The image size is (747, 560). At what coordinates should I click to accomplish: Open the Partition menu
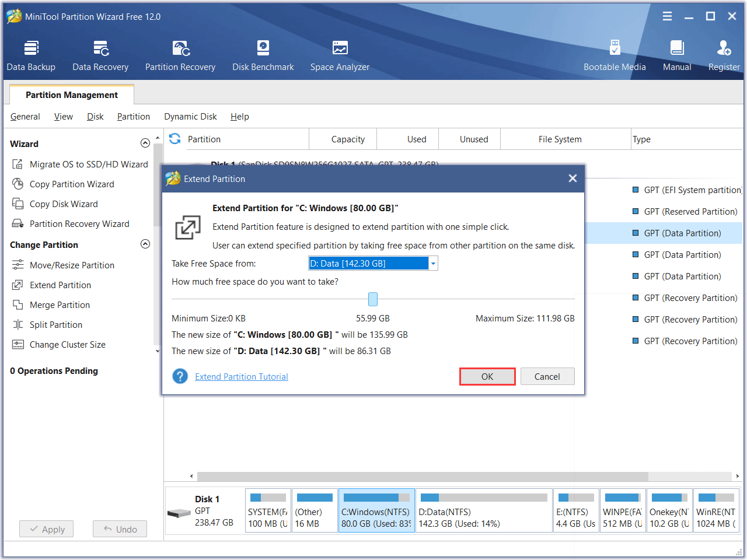(x=134, y=117)
